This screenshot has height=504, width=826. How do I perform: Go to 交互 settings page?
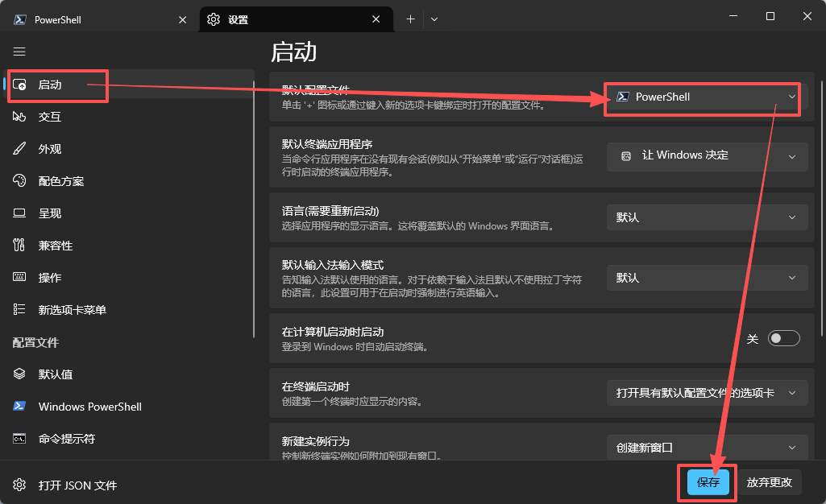129,116
